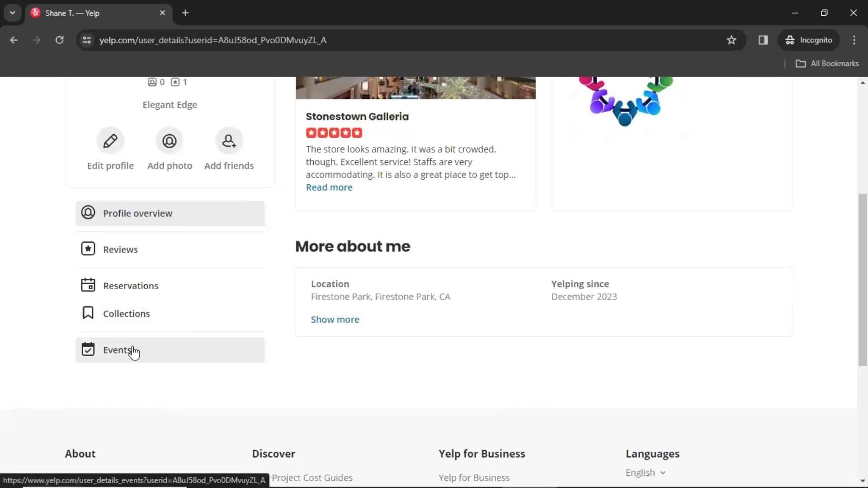Click the Reservations calendar icon
The width and height of the screenshot is (868, 488).
(88, 285)
